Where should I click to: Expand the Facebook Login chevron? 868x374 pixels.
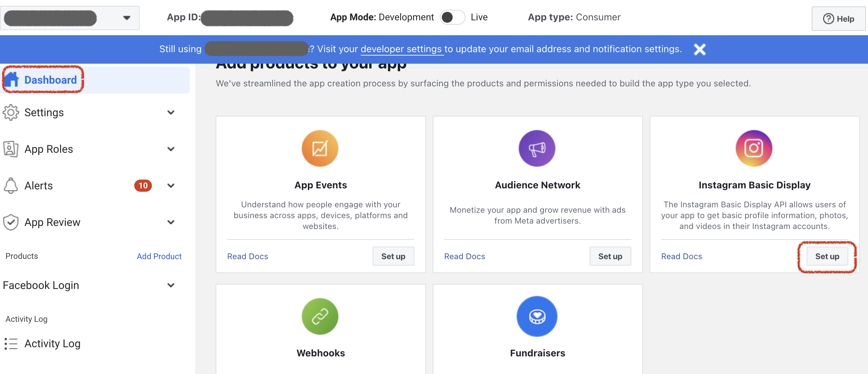pos(171,285)
